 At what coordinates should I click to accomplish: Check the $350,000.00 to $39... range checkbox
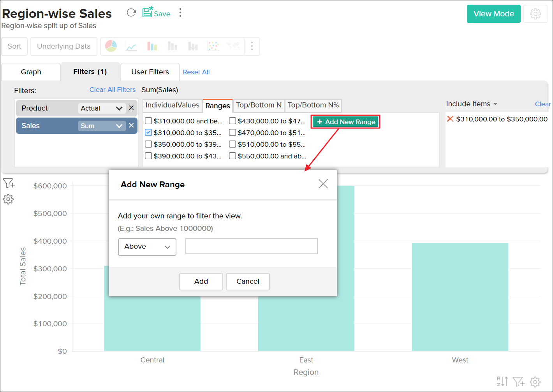click(x=148, y=144)
